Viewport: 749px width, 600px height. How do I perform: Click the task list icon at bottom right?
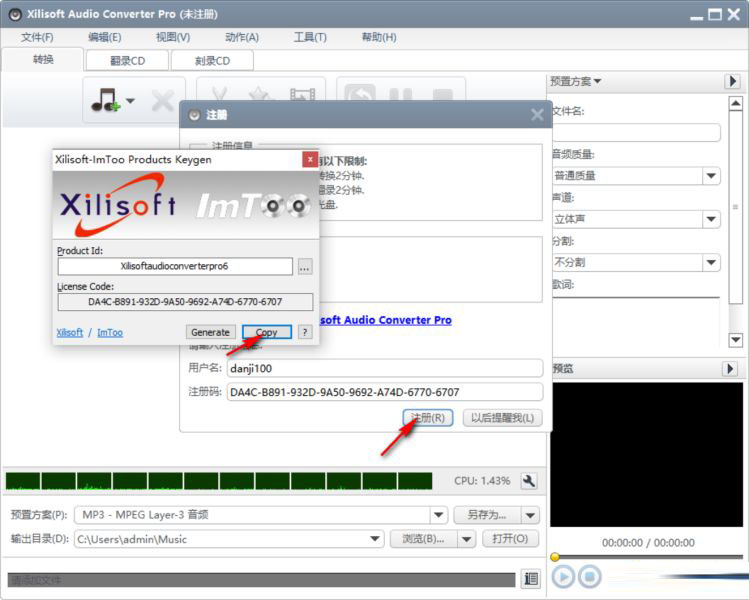pos(531,579)
